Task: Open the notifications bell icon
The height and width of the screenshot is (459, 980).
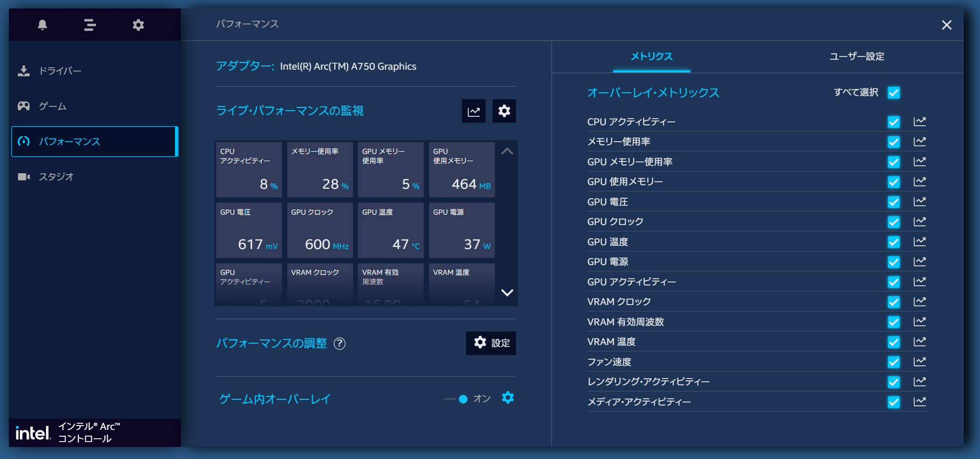Action: coord(42,24)
